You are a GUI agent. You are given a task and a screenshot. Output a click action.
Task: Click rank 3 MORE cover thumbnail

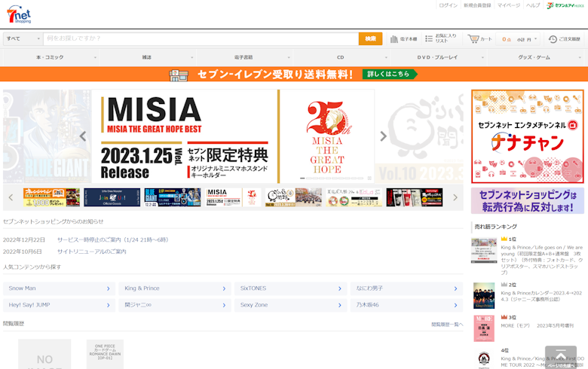484,328
